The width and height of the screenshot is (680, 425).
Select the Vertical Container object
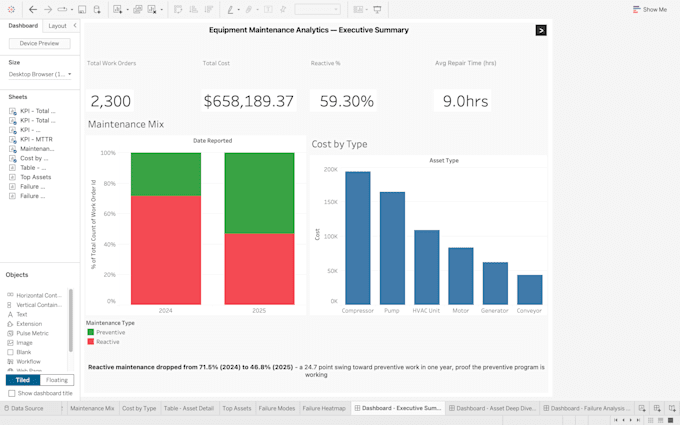(34, 305)
